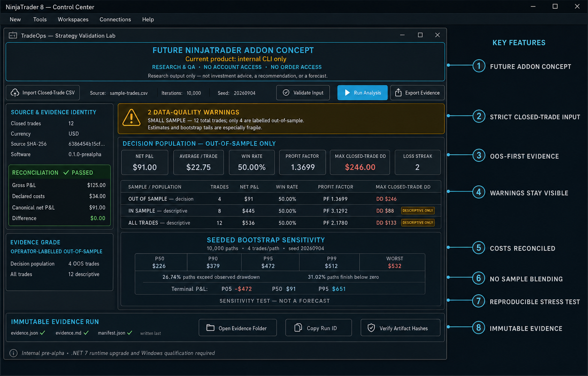Click the Validate Input button
The height and width of the screenshot is (376, 588).
click(303, 93)
